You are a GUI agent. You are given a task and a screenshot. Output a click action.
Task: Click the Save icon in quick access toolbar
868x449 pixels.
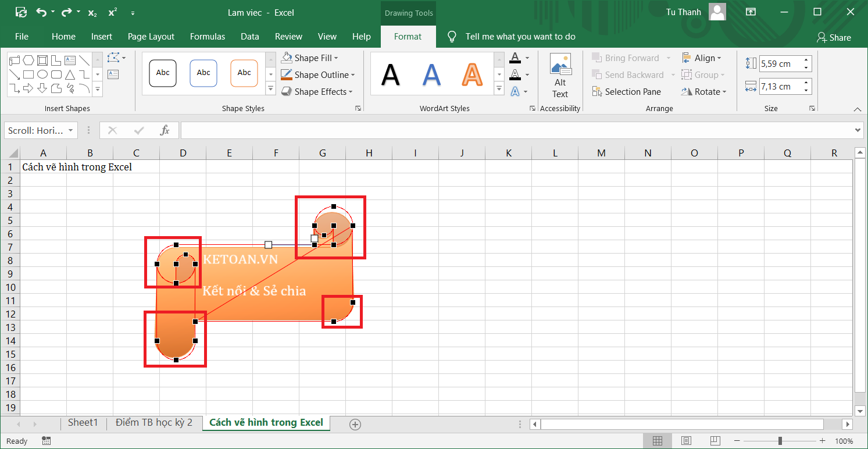click(21, 12)
